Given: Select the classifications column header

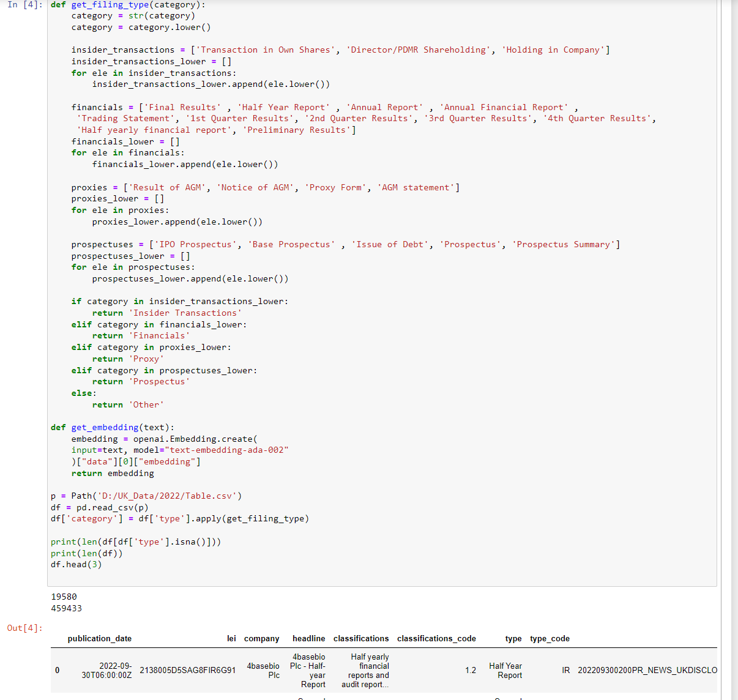Looking at the screenshot, I should click(361, 638).
